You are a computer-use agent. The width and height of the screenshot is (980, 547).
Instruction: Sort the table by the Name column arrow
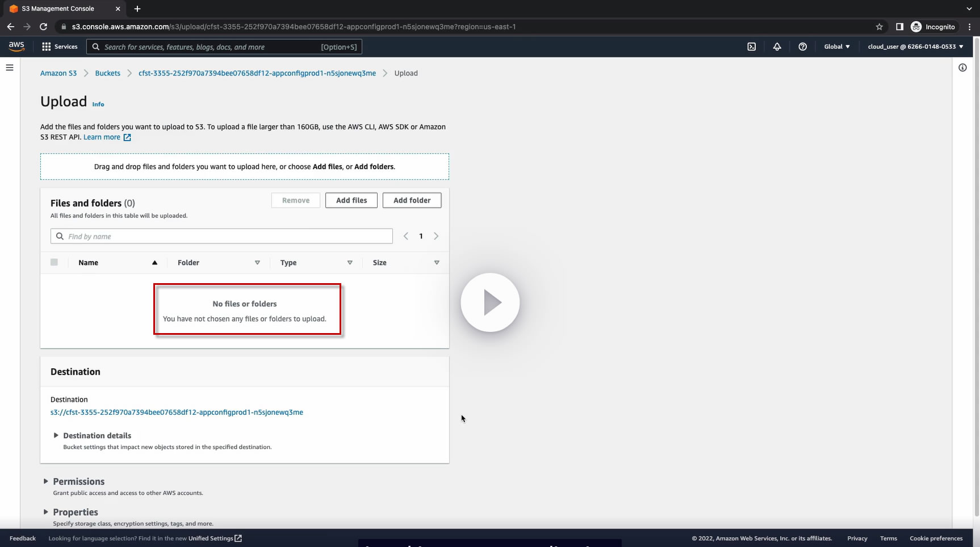[154, 263]
